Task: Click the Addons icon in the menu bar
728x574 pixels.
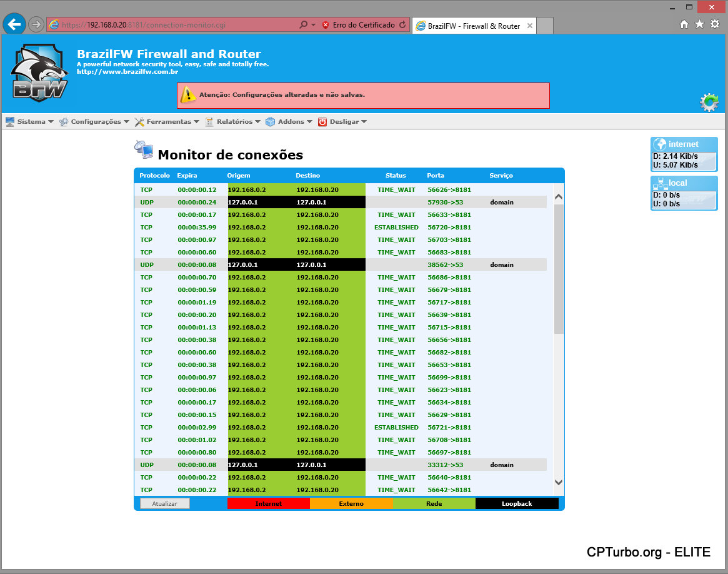Action: coord(269,121)
